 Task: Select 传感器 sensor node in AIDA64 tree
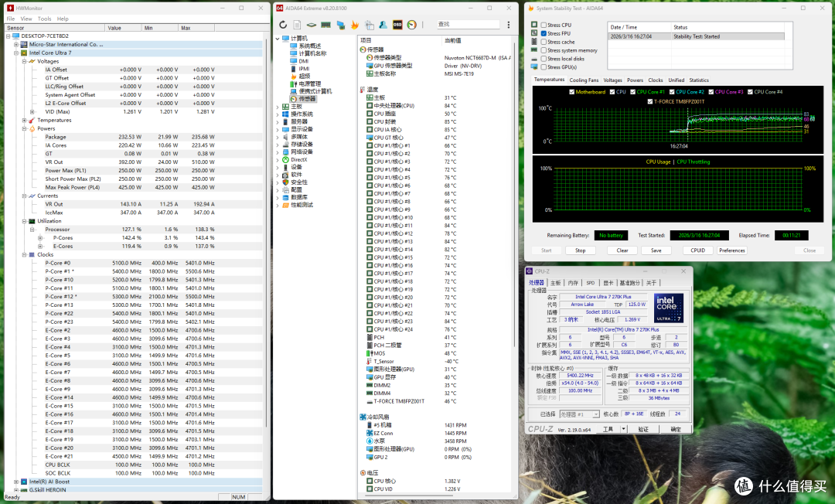303,99
